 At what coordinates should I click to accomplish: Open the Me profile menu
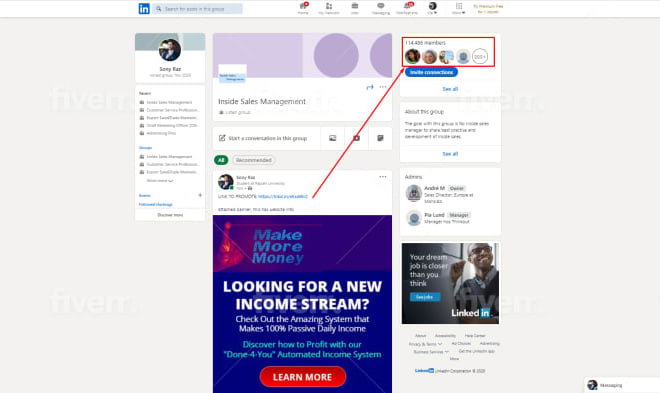click(x=432, y=8)
